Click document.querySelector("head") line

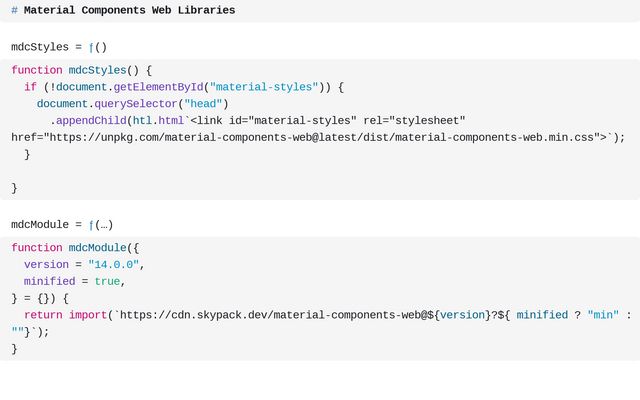[x=133, y=104]
